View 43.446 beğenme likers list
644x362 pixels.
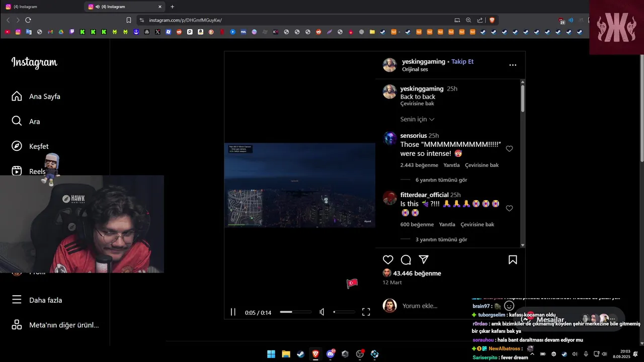coord(417,273)
